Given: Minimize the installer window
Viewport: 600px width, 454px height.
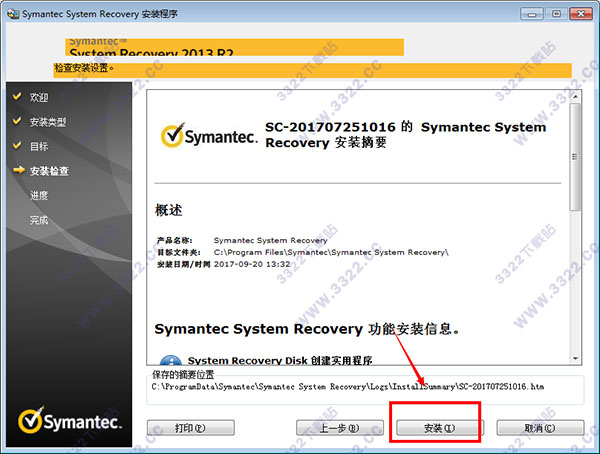Looking at the screenshot, I should (x=532, y=14).
